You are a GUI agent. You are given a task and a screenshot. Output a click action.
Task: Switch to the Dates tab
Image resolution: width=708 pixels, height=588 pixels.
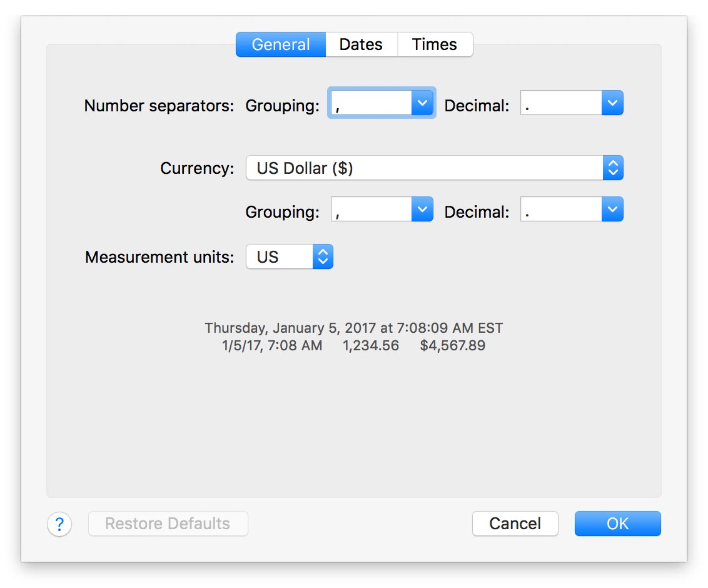[x=361, y=44]
